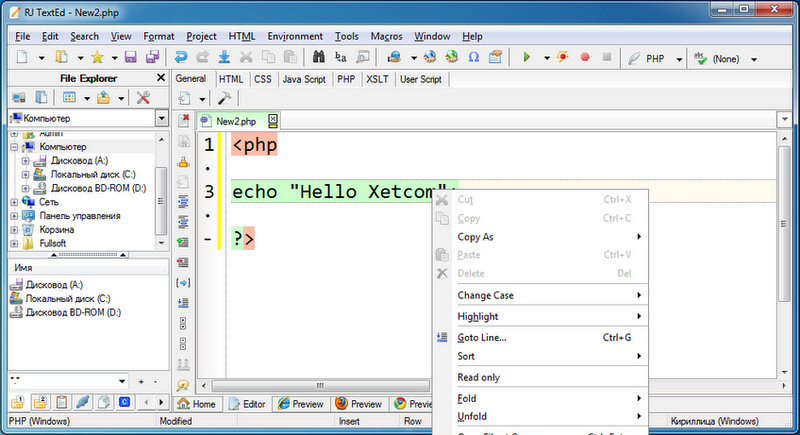Click the grey Stop square icon
The image size is (800, 435).
click(x=607, y=57)
